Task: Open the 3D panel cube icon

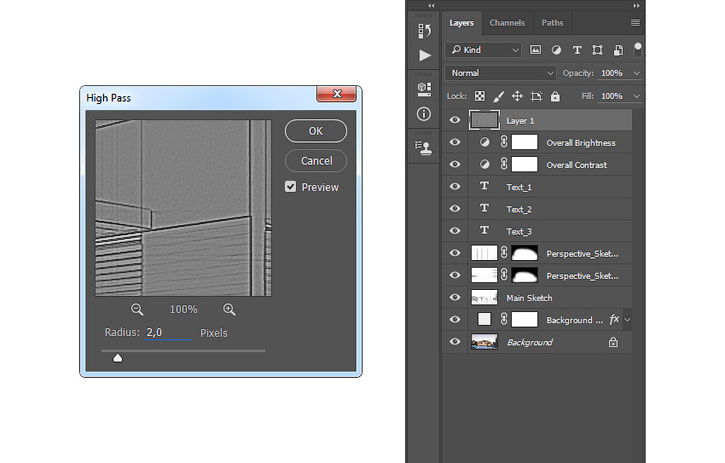Action: click(424, 89)
